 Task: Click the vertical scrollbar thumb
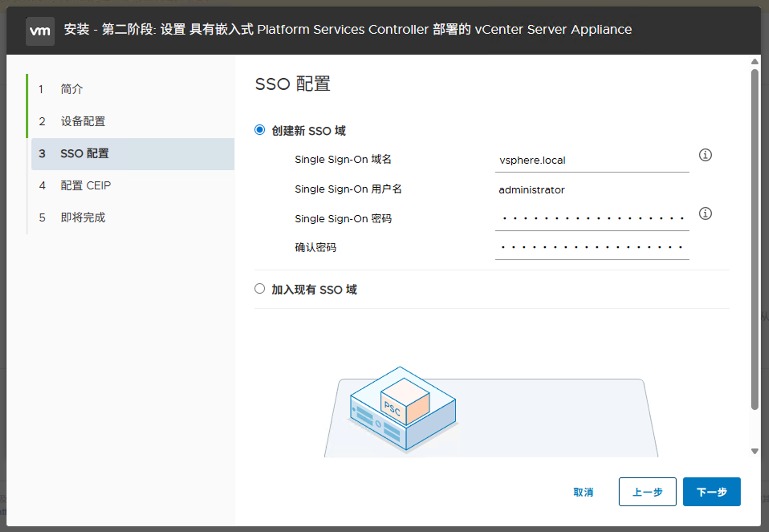coord(755,240)
